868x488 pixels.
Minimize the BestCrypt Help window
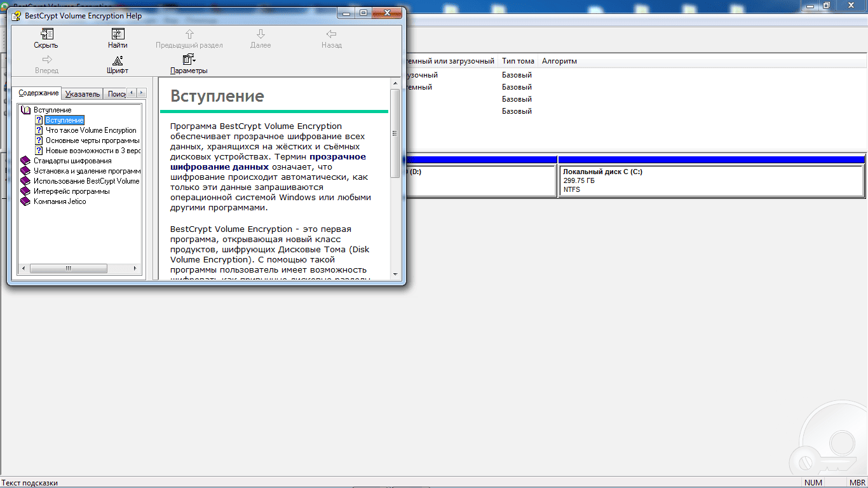(346, 13)
